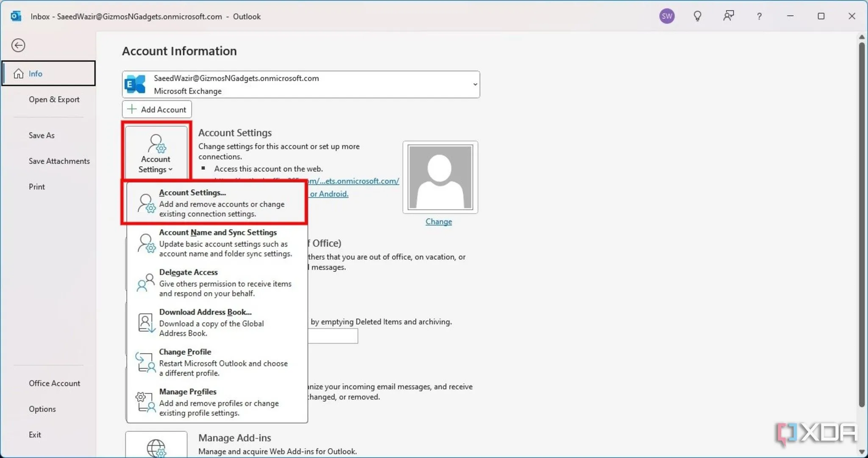Choose Account Settings... from the menu

click(x=217, y=203)
